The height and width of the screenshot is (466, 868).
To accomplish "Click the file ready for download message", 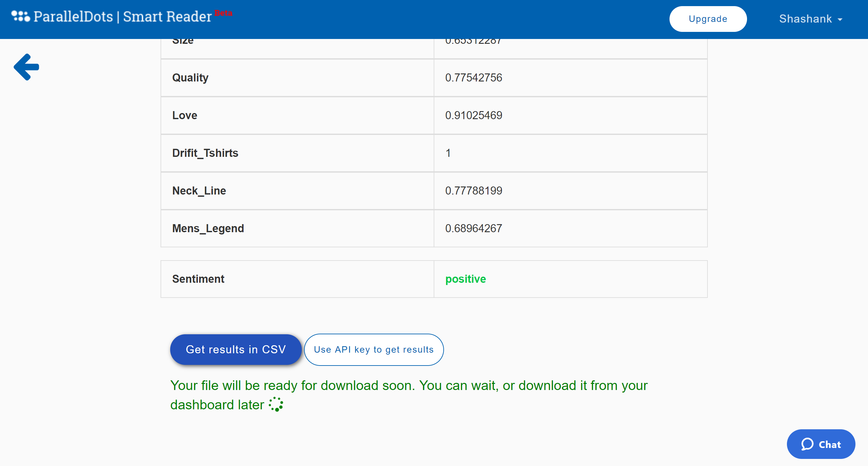I will coord(408,386).
